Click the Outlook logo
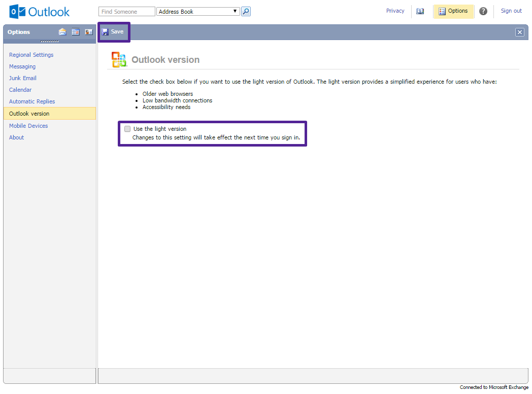This screenshot has width=532, height=394. pos(40,12)
